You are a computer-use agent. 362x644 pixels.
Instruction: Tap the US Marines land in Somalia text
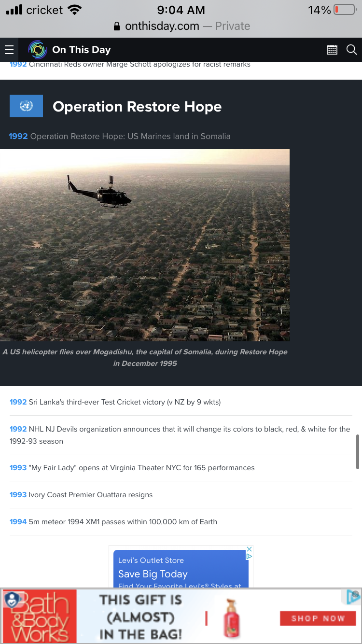pos(130,136)
